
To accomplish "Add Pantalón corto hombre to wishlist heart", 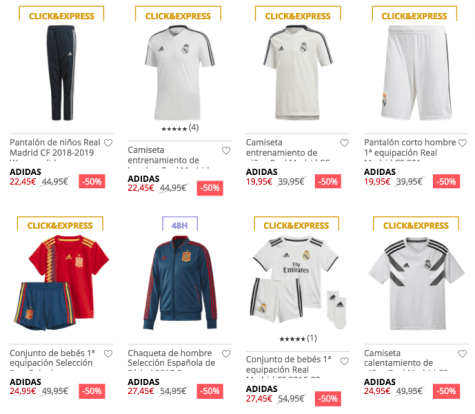I will click(x=462, y=143).
